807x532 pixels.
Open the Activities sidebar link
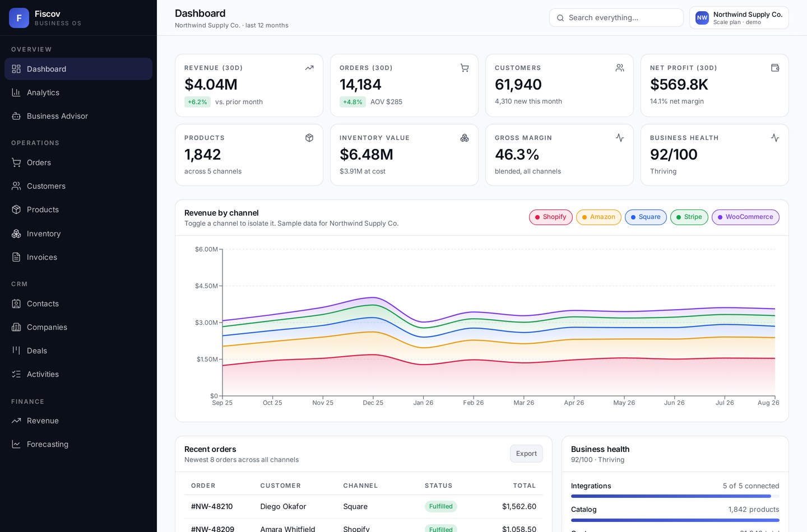tap(78, 374)
